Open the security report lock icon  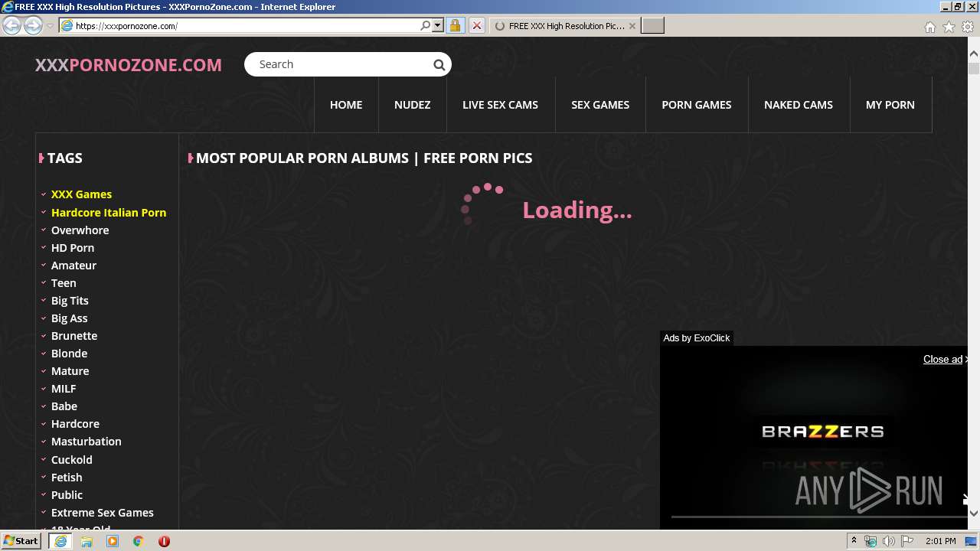[x=455, y=25]
